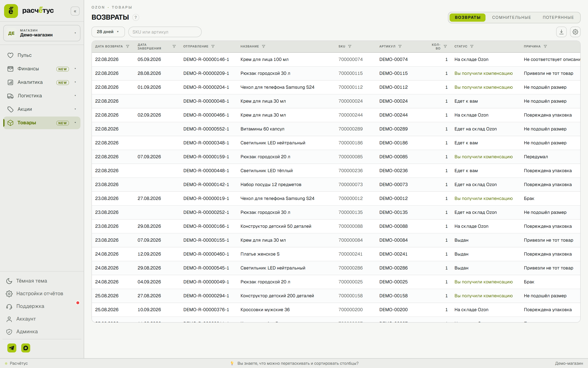Viewport: 588px width, 368px height.
Task: Expand the Акции menu section
Action: (x=42, y=109)
